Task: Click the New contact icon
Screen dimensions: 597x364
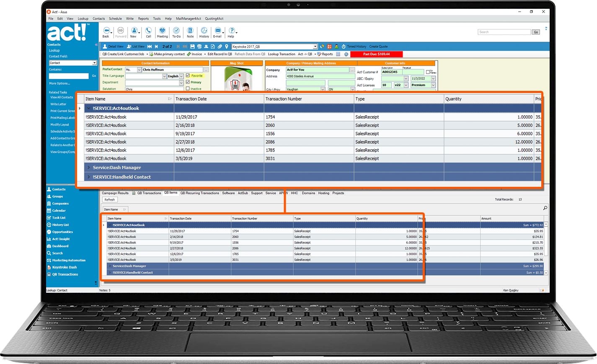Action: (x=134, y=31)
